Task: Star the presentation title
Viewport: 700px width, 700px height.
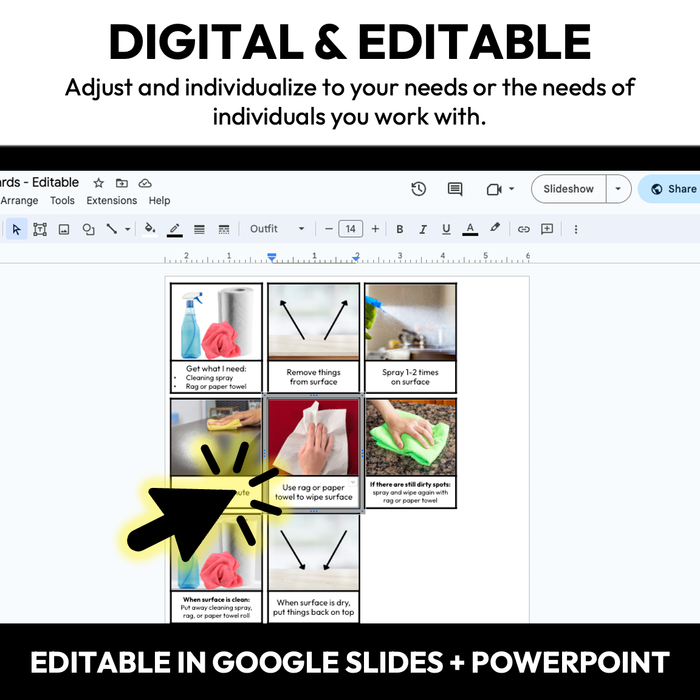Action: 99,183
